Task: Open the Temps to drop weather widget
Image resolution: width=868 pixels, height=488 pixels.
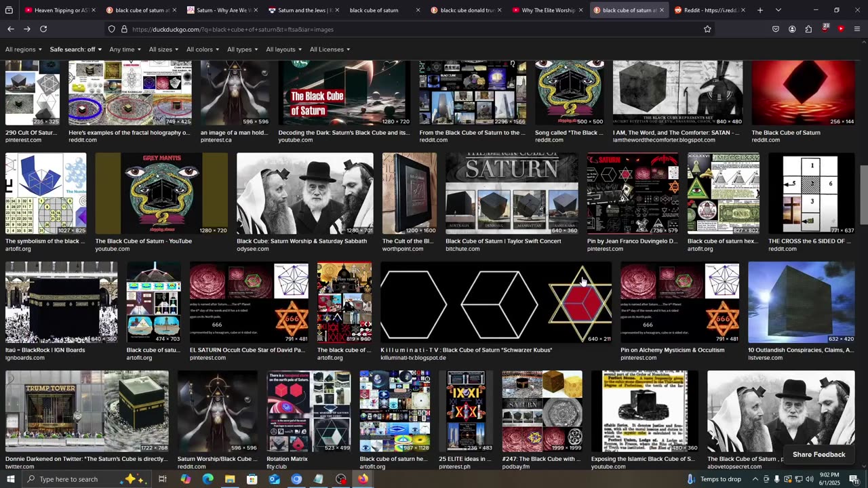Action: coord(714,479)
